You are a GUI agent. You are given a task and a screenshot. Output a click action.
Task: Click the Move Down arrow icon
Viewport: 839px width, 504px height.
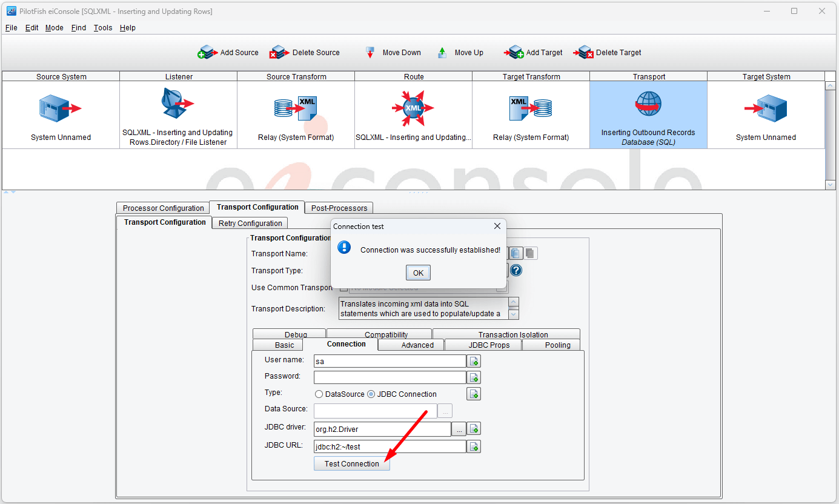[x=370, y=53]
